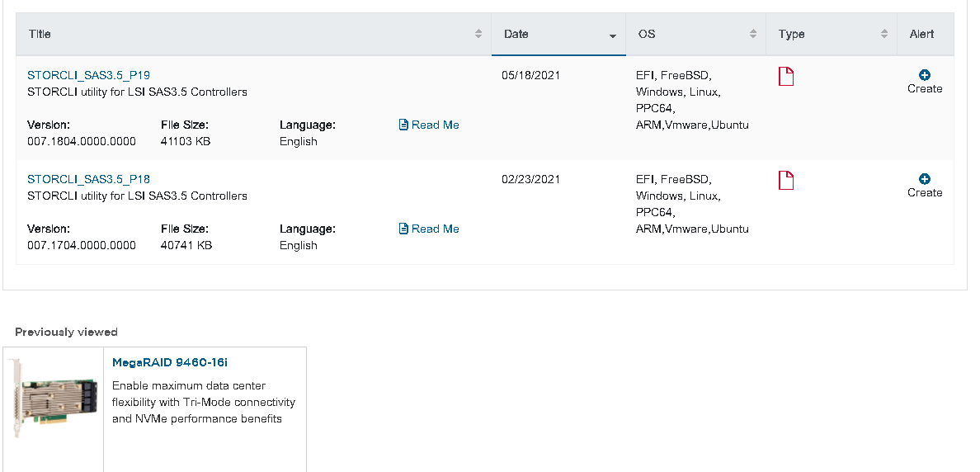Select the MegaRAID Tri-Mode description text
This screenshot has height=472, width=980.
[203, 402]
